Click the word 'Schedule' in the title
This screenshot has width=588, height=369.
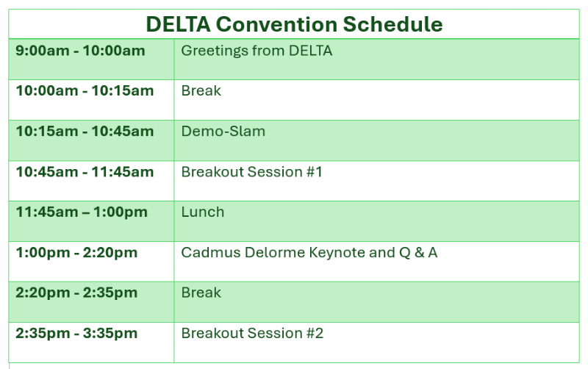(393, 24)
